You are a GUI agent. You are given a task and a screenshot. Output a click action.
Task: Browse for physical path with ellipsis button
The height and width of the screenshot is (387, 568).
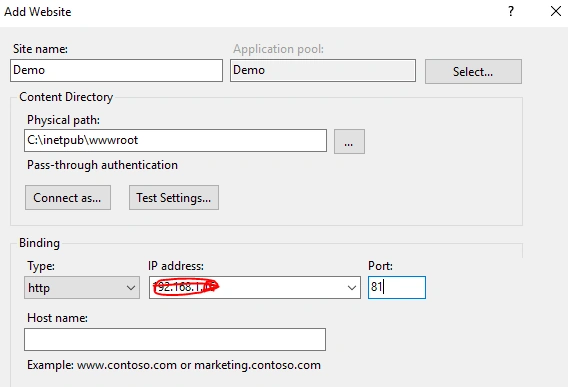tap(349, 142)
